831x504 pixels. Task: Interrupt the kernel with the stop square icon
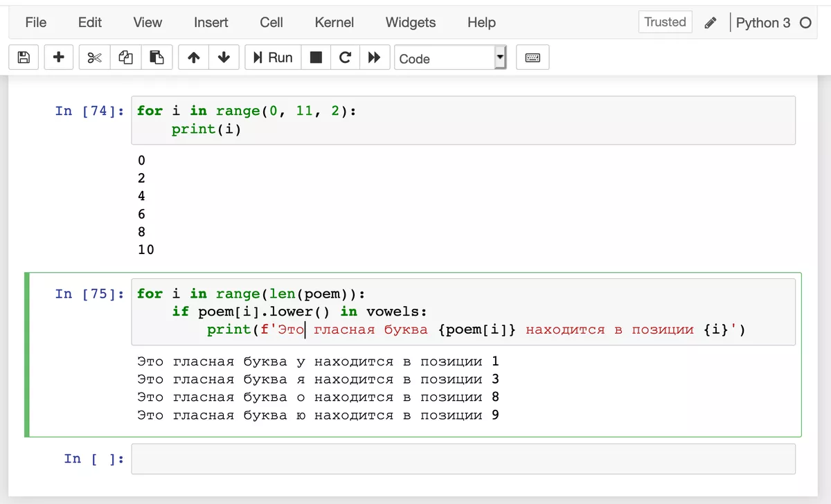[x=316, y=57]
